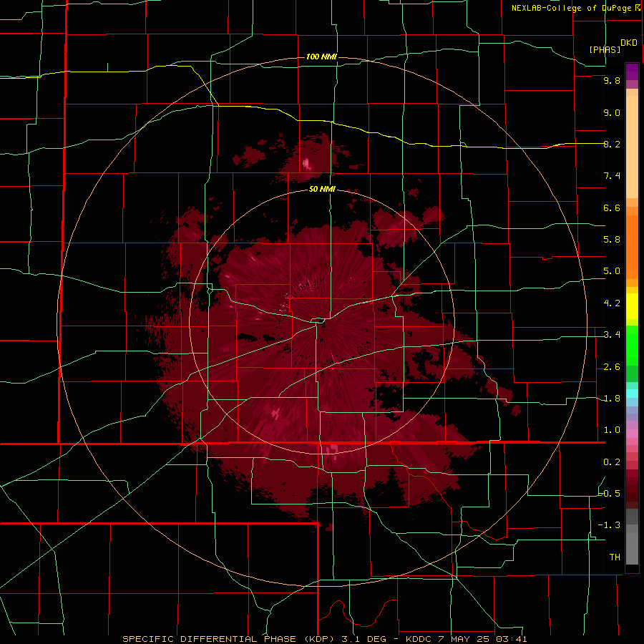The height and width of the screenshot is (644, 644).
Task: Click the DKD [PHAS] units label
Action: click(x=613, y=46)
